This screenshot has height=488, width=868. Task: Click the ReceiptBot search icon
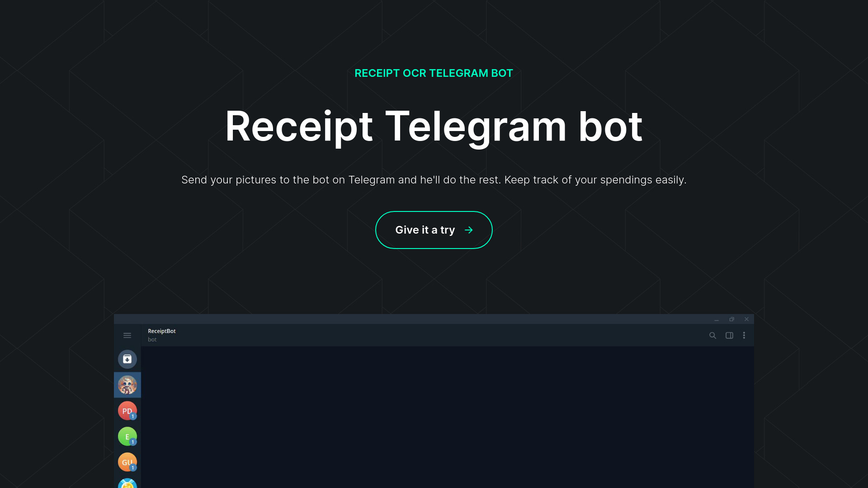(x=713, y=335)
